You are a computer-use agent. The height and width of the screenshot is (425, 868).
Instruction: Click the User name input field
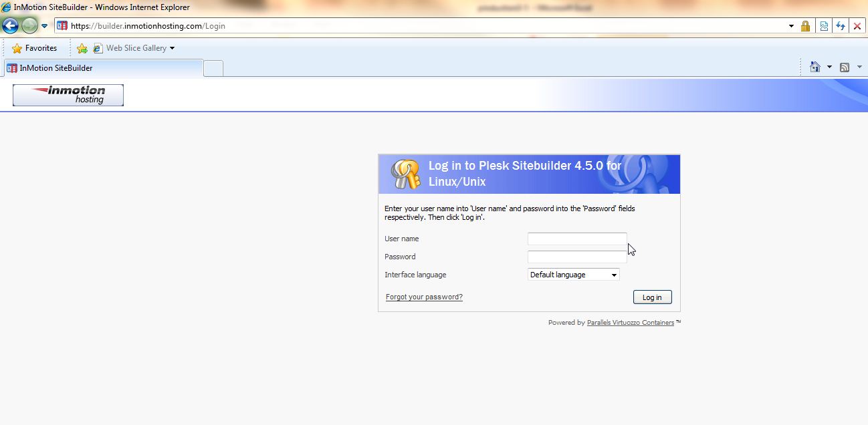point(577,239)
